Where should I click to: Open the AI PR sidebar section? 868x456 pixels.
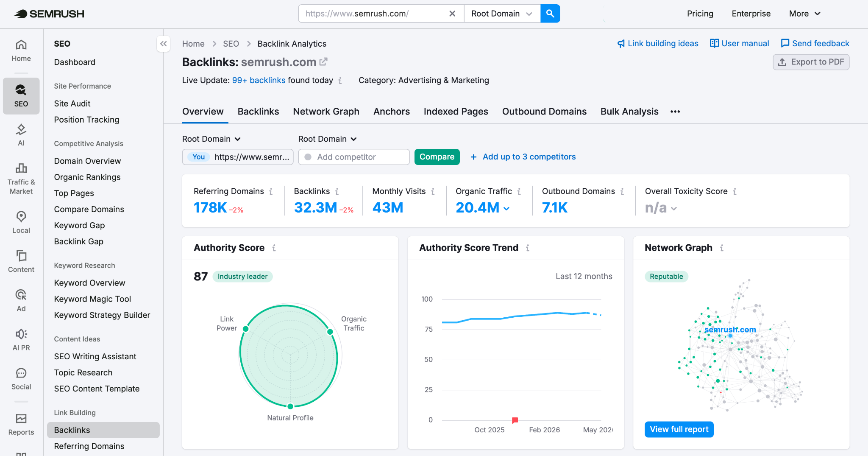(x=21, y=339)
